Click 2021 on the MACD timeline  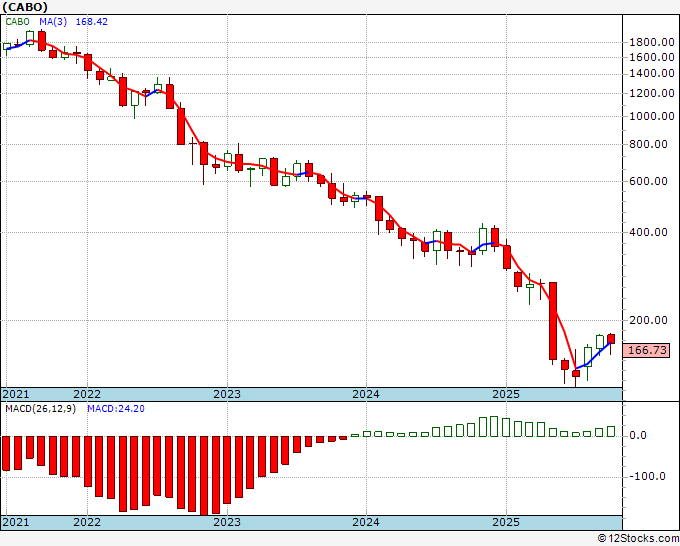tap(16, 522)
